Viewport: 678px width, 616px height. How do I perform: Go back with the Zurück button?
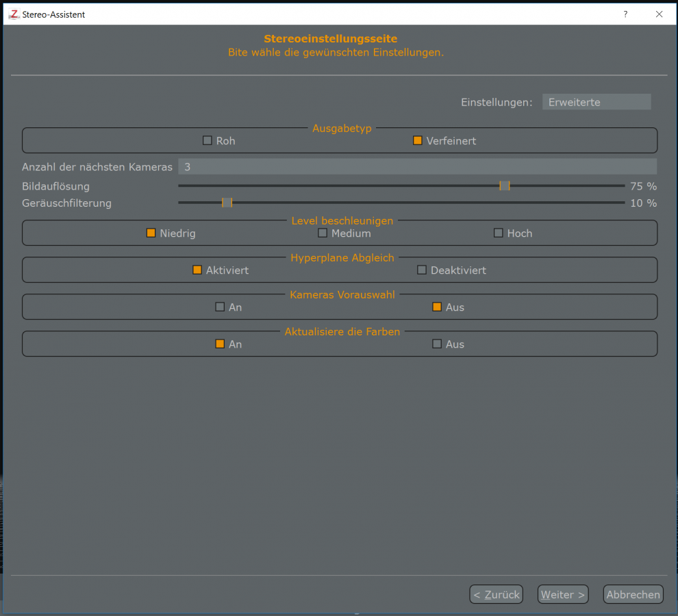[496, 595]
